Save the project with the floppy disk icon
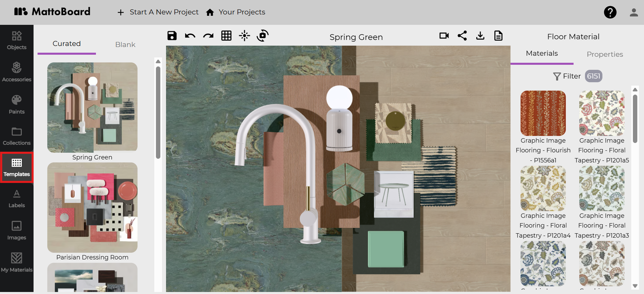Viewport: 644px width, 294px height. [172, 36]
